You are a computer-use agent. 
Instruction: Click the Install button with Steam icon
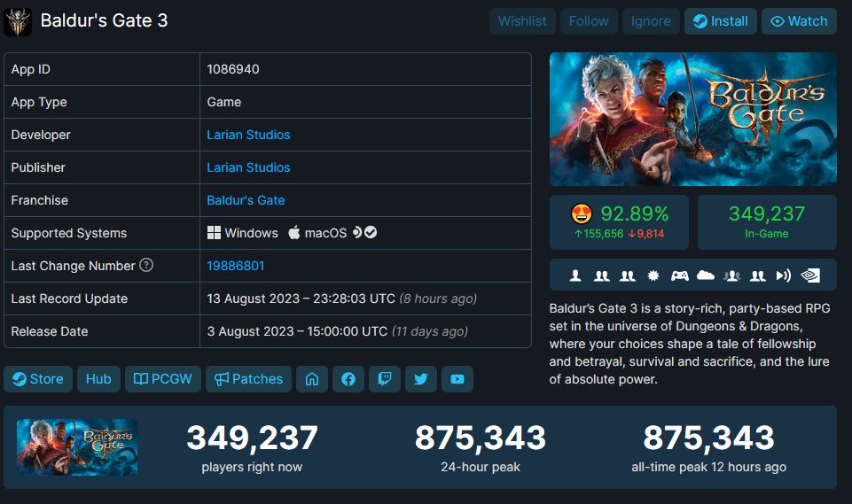[721, 21]
